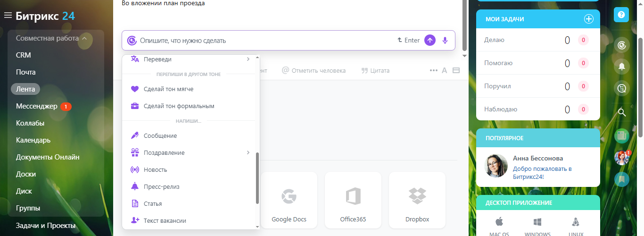
Task: Open Мессенджер in the left menu
Action: 37,106
